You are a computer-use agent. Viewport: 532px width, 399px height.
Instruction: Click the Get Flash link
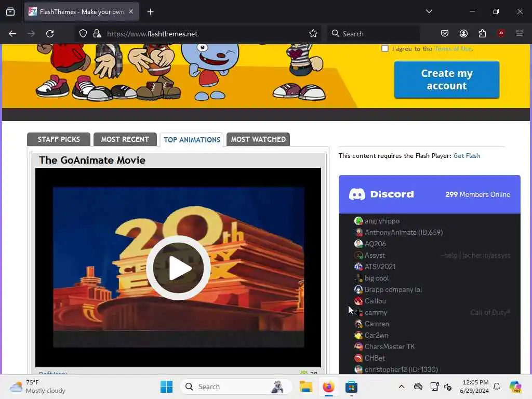click(x=467, y=156)
